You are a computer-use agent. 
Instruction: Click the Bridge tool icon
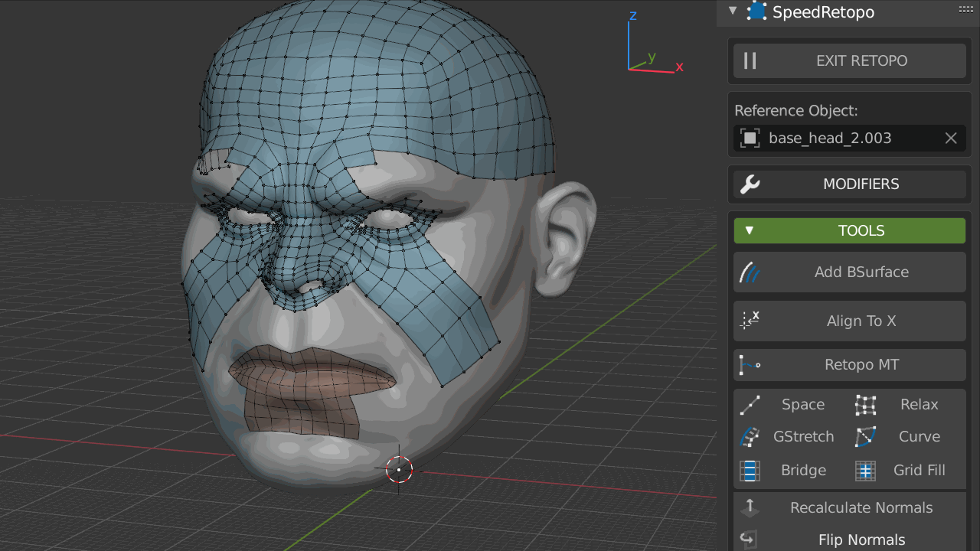[x=750, y=471]
